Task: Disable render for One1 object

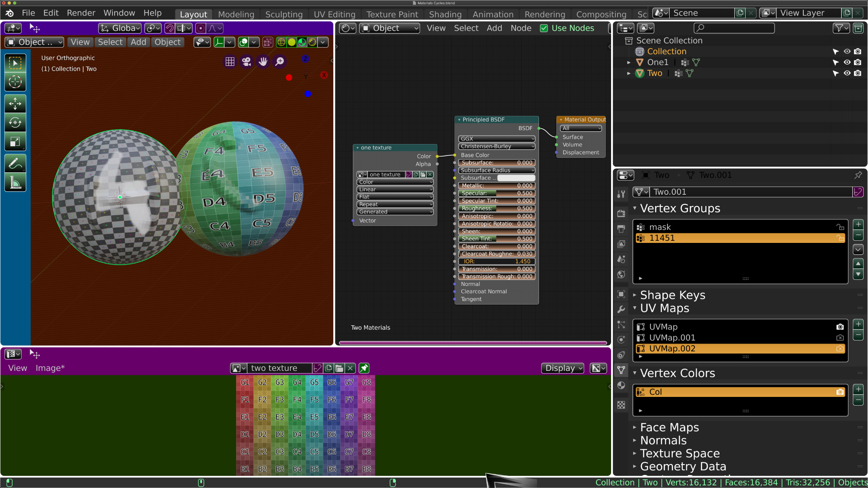Action: [858, 62]
